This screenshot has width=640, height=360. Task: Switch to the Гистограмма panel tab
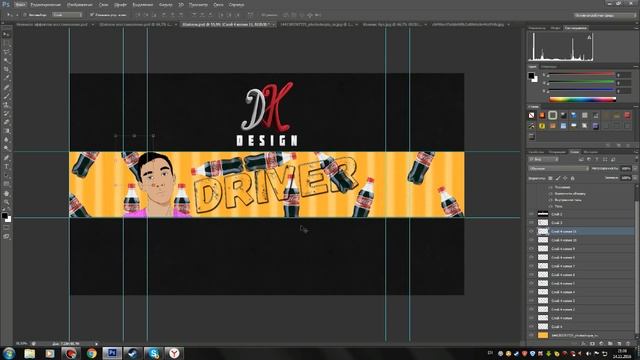click(576, 28)
